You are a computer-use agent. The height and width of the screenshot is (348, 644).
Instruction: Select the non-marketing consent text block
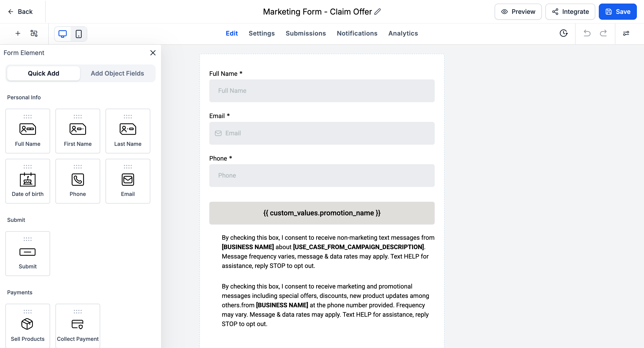(328, 252)
